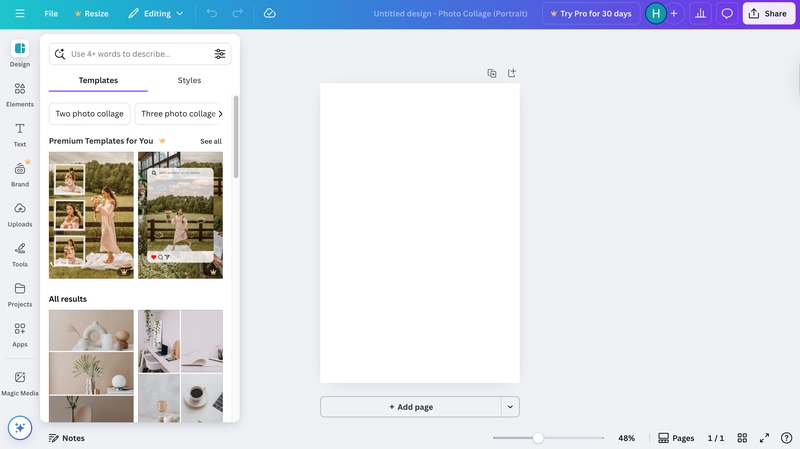Click the template search input field
Viewport: 800px width, 449px height.
pos(140,54)
